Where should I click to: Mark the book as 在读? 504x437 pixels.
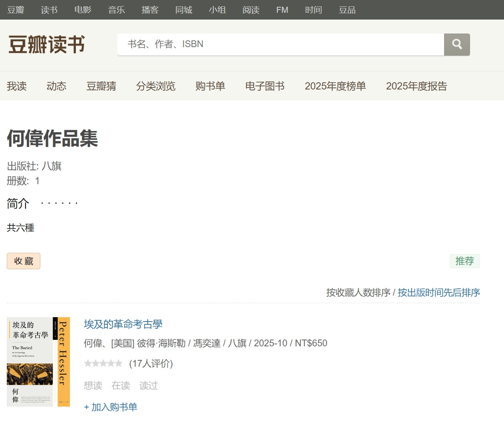(x=121, y=385)
